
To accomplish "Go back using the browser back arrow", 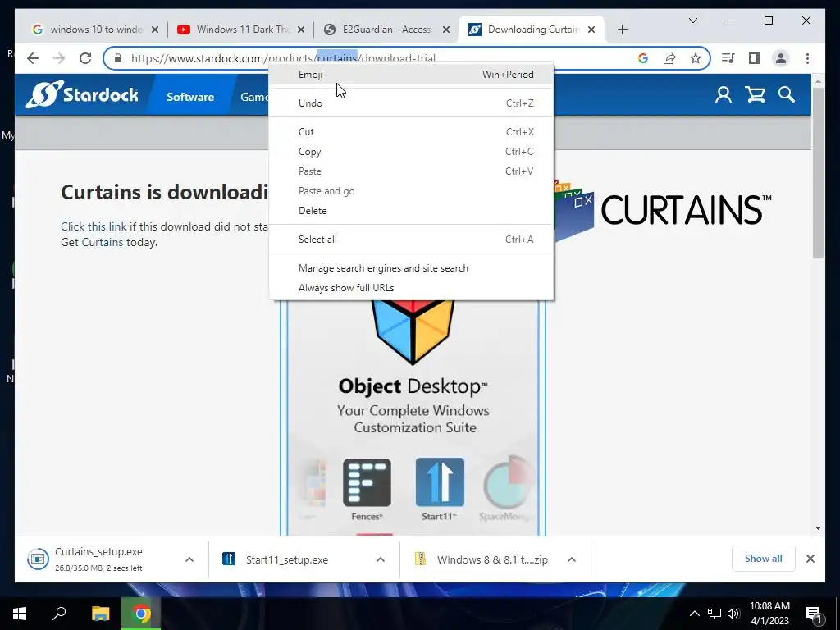I will coord(33,58).
